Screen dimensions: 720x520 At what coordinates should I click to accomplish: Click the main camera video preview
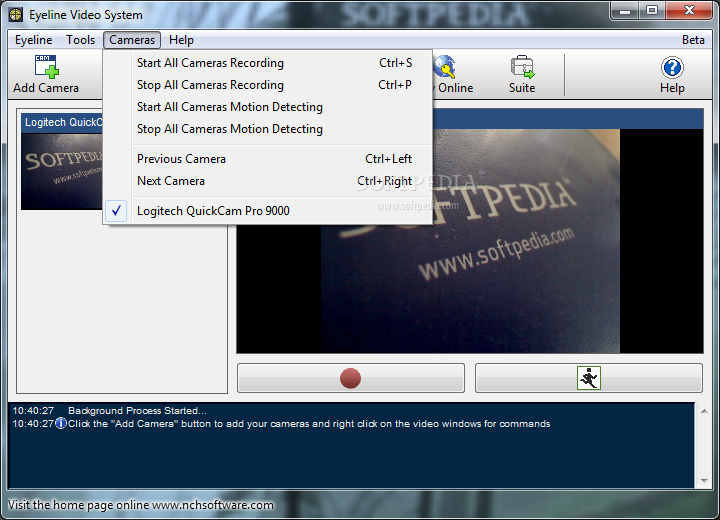click(x=470, y=241)
